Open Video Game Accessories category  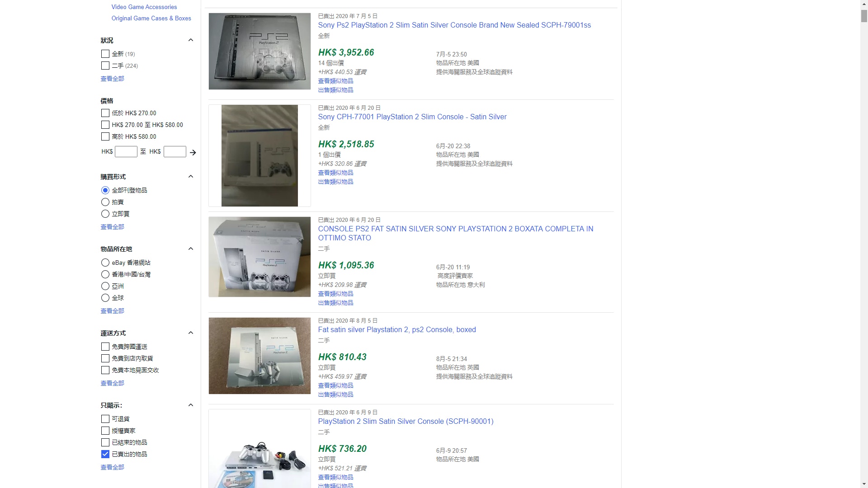pos(144,7)
